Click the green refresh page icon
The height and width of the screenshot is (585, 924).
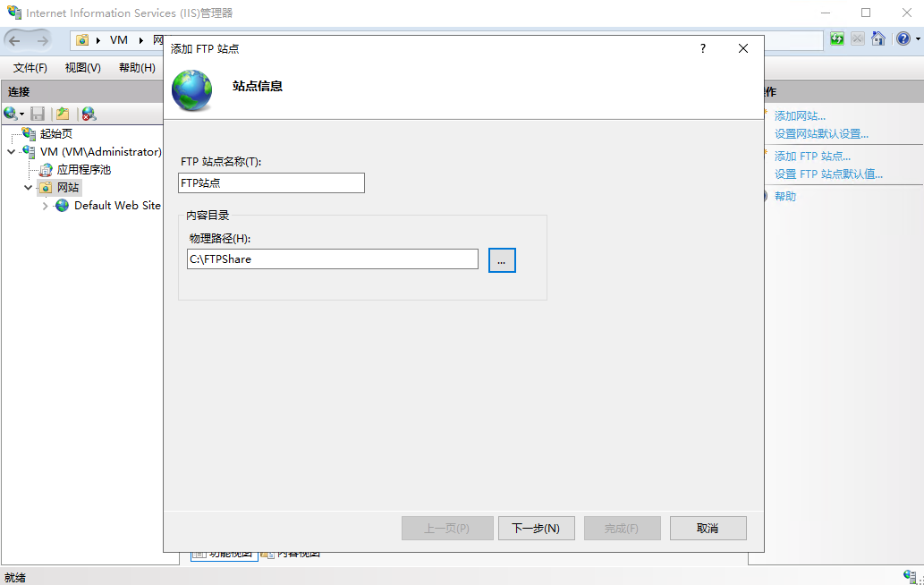pos(837,39)
